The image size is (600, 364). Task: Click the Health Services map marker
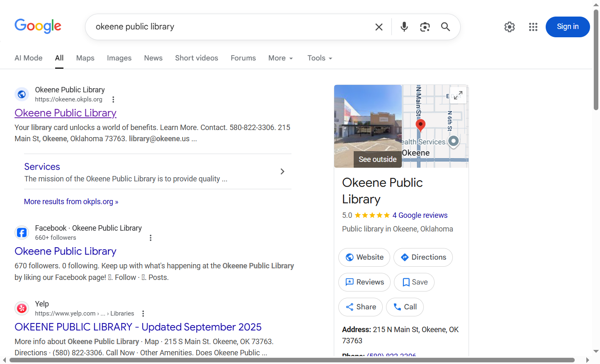coord(454,142)
